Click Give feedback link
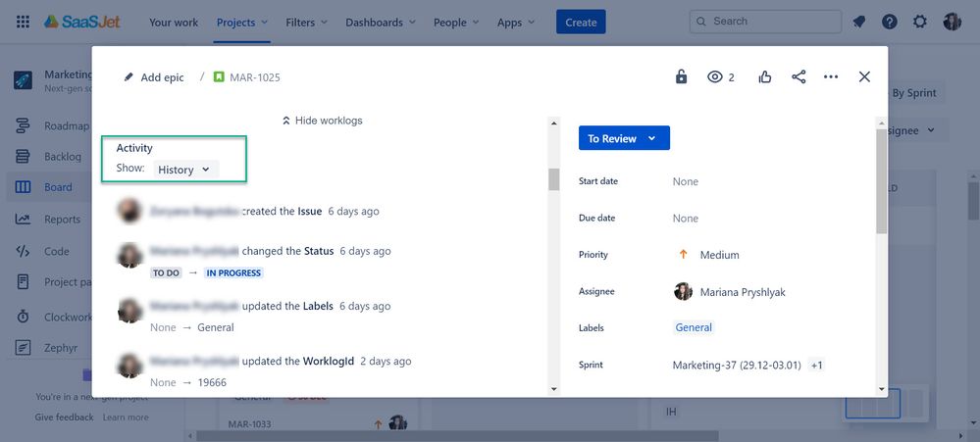 (x=65, y=417)
